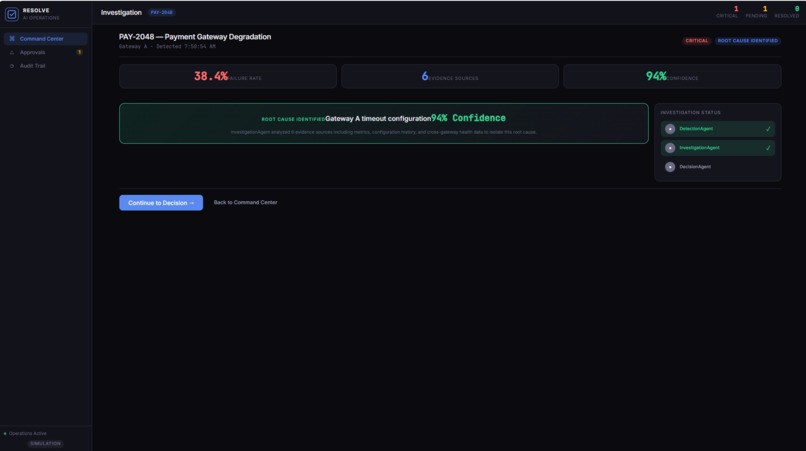Click the ROOT CAUSE IDENTIFIED badge

coord(747,41)
